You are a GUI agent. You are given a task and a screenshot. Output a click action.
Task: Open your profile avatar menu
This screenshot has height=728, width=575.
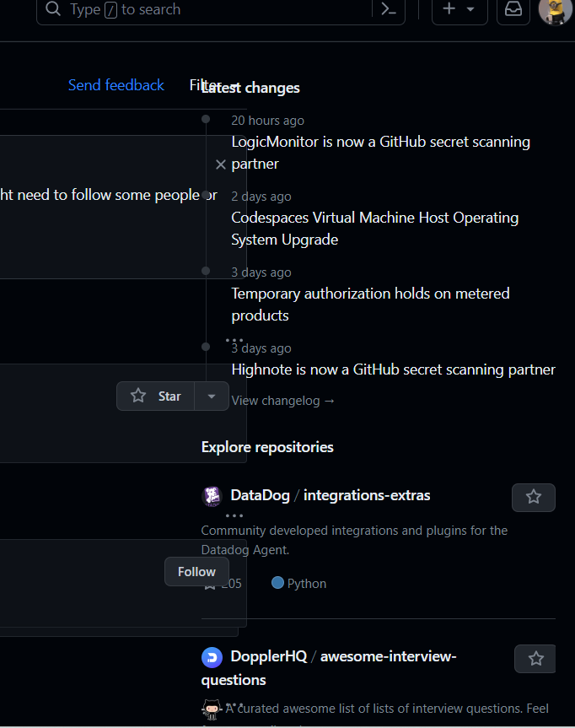(x=555, y=13)
